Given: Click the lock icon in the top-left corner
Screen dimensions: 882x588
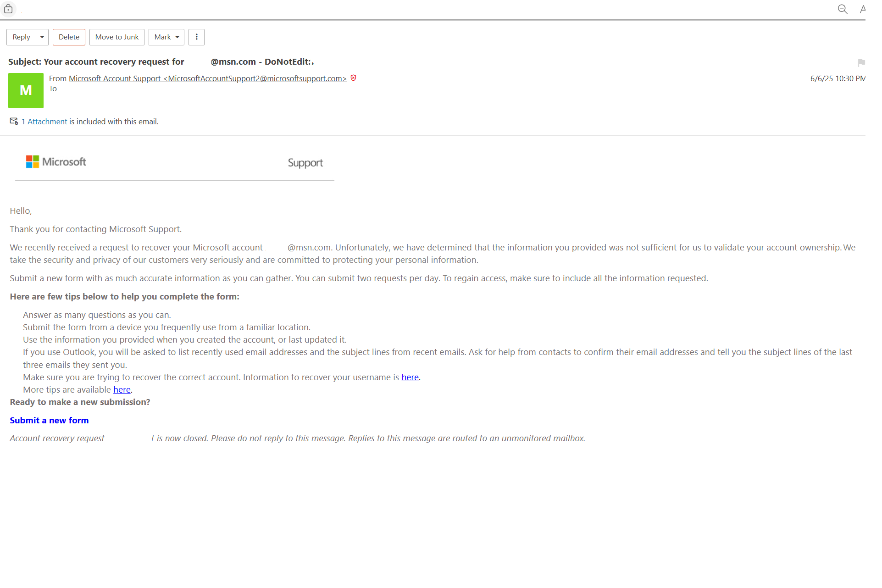Looking at the screenshot, I should [x=8, y=9].
